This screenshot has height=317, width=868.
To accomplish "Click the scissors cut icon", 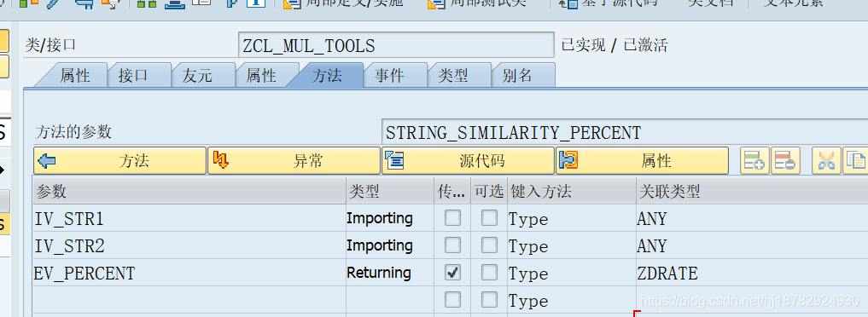I will point(826,161).
